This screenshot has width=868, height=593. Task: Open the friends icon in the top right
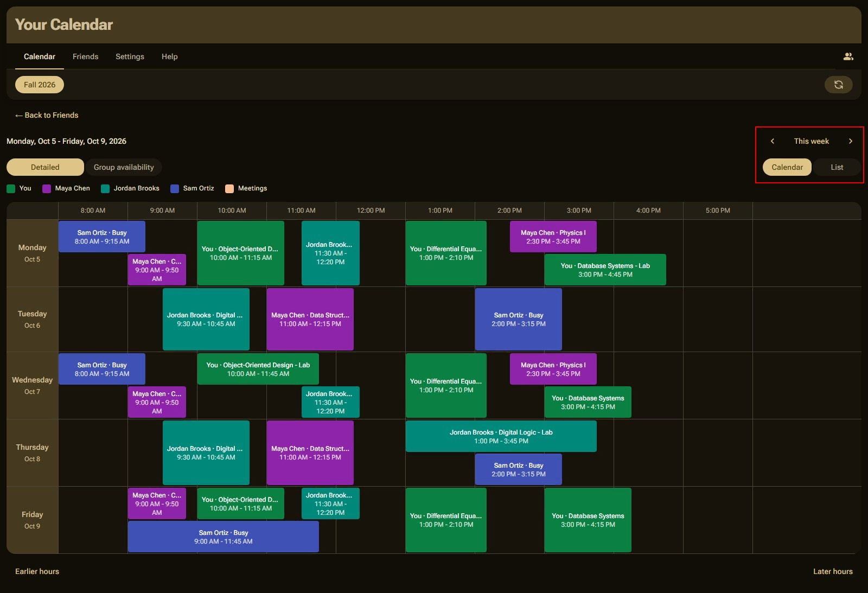(x=848, y=56)
